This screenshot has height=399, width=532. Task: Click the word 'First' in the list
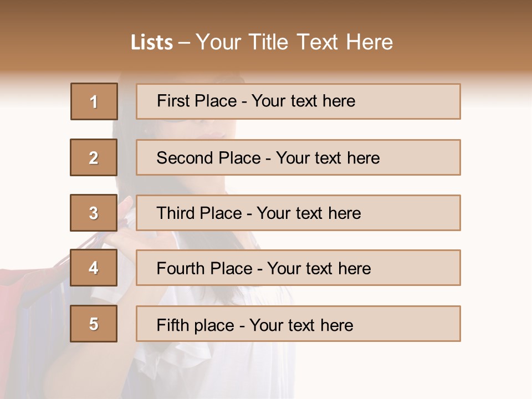[172, 101]
